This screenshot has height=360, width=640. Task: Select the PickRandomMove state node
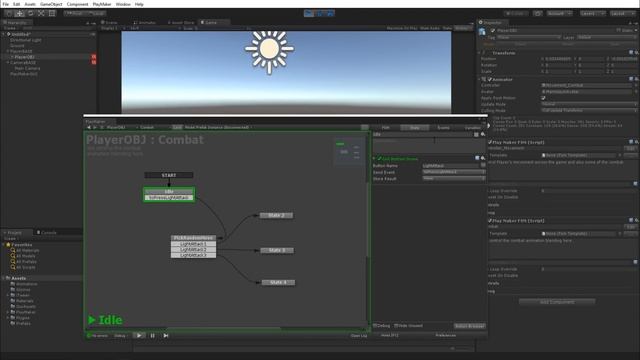(193, 238)
